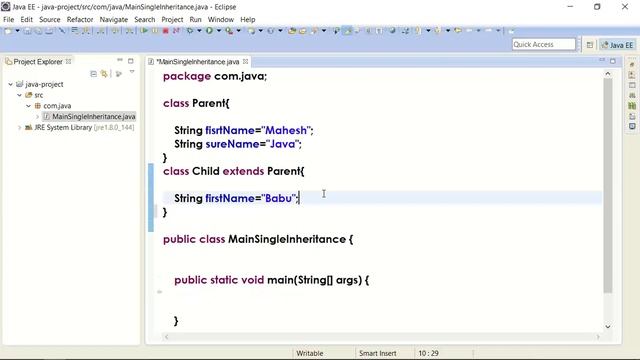Click the Suspend pause icon in toolbar
The height and width of the screenshot is (360, 640).
click(155, 31)
